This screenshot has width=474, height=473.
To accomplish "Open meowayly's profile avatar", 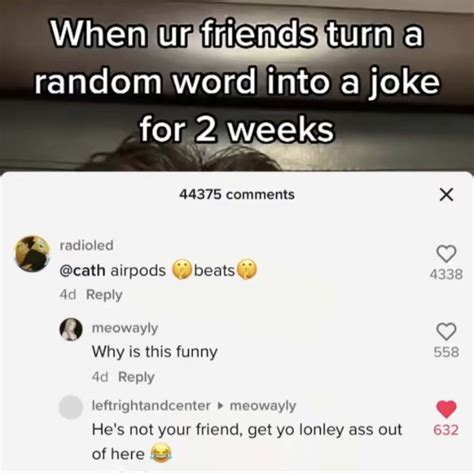I will (71, 329).
